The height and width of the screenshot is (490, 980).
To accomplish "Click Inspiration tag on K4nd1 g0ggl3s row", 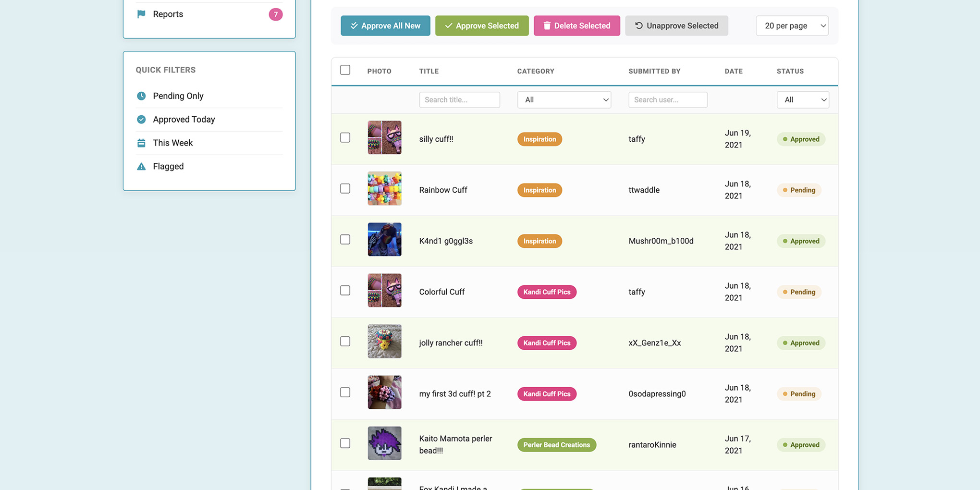I will pos(539,241).
